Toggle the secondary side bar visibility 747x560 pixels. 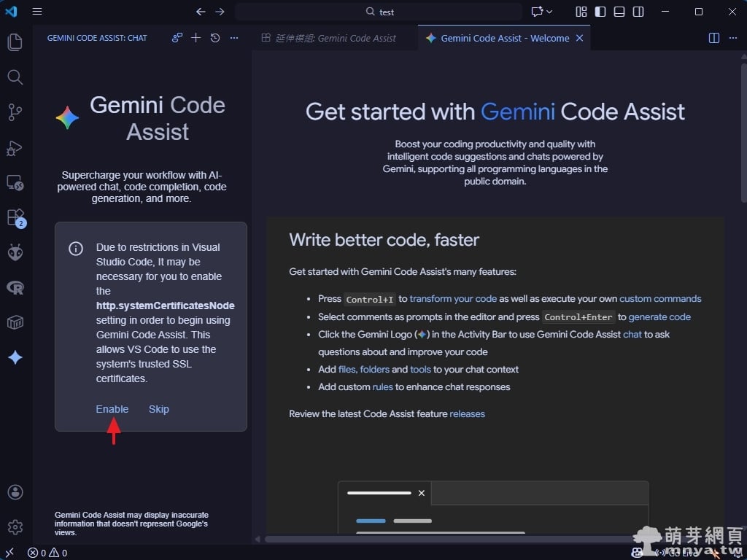tap(638, 12)
